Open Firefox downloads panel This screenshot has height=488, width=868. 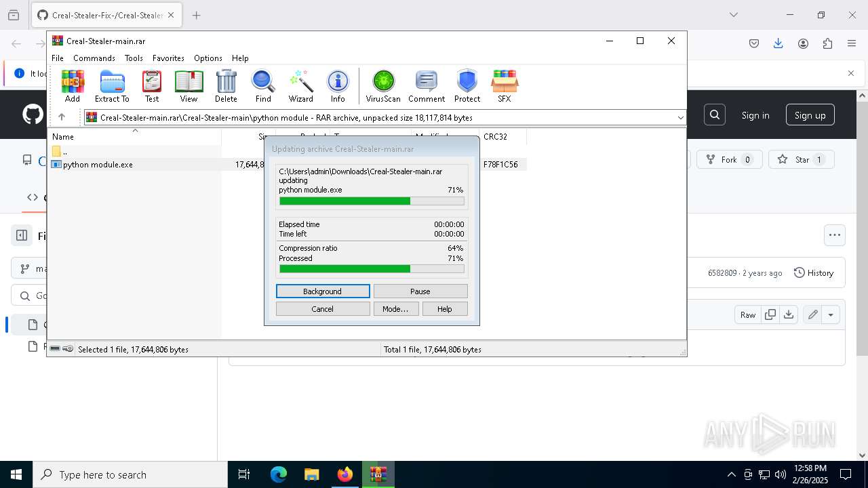pos(778,43)
